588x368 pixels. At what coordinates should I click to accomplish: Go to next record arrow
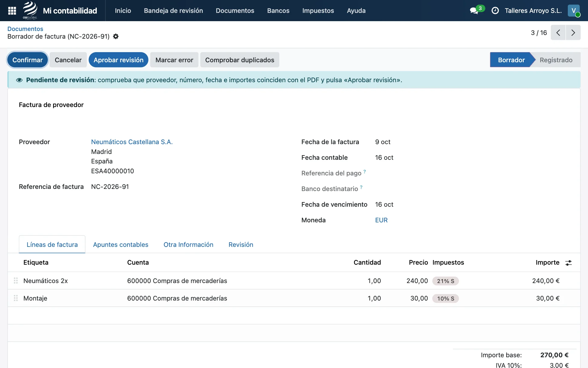pyautogui.click(x=573, y=33)
